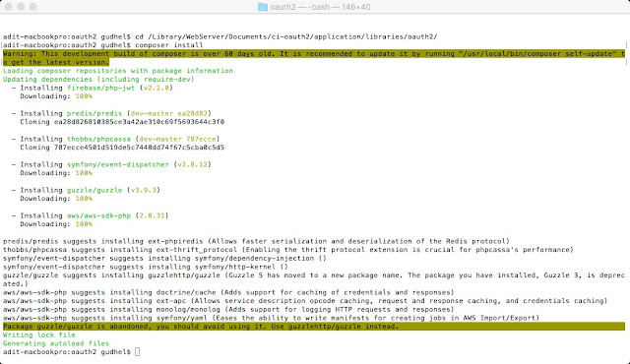Screen dimensions: 630x364
Task: Click the monolog/monolog suggestion line
Action: pos(228,310)
